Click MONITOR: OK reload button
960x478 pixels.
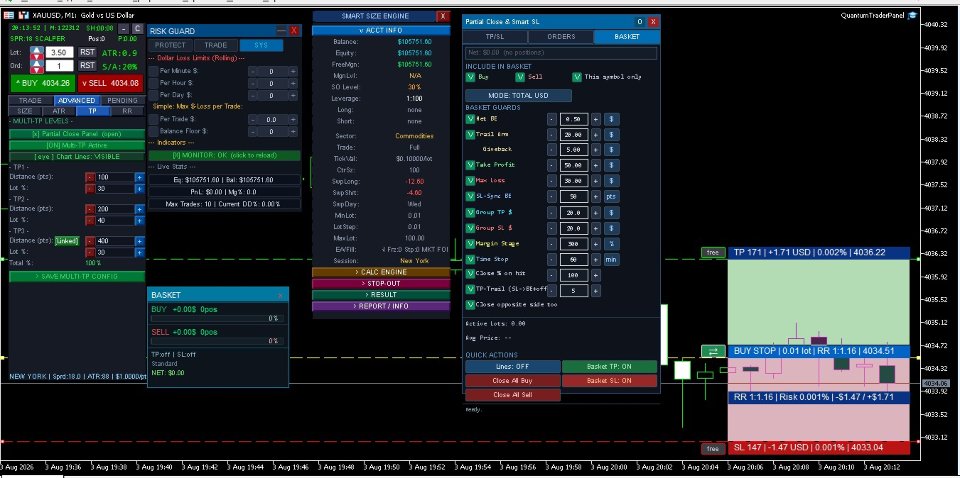click(x=224, y=155)
